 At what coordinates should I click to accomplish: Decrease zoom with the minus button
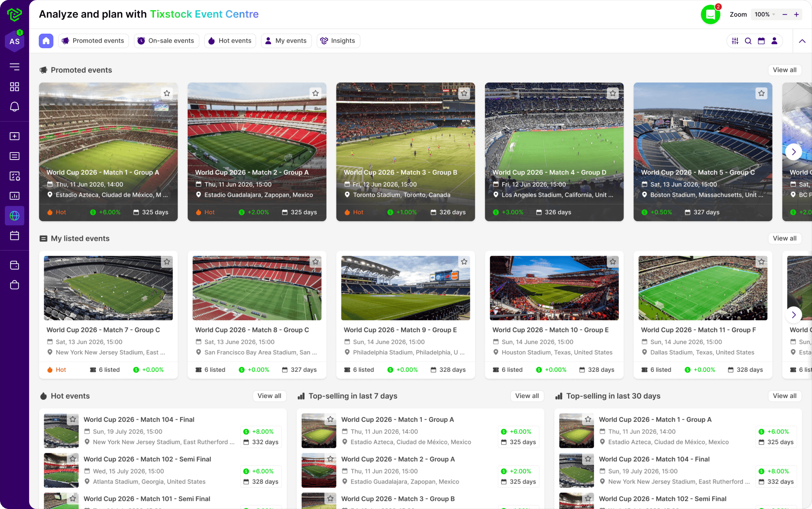pyautogui.click(x=785, y=15)
